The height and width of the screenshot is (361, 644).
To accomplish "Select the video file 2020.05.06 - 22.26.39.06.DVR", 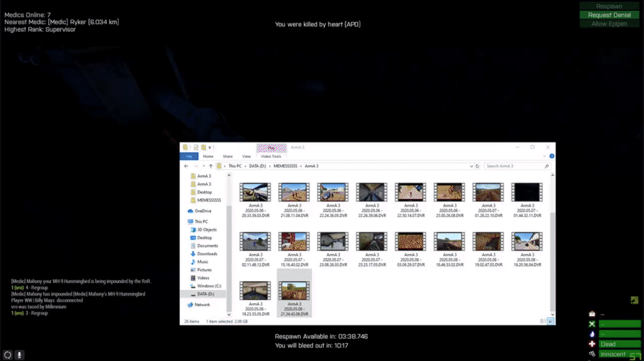I will pyautogui.click(x=372, y=200).
